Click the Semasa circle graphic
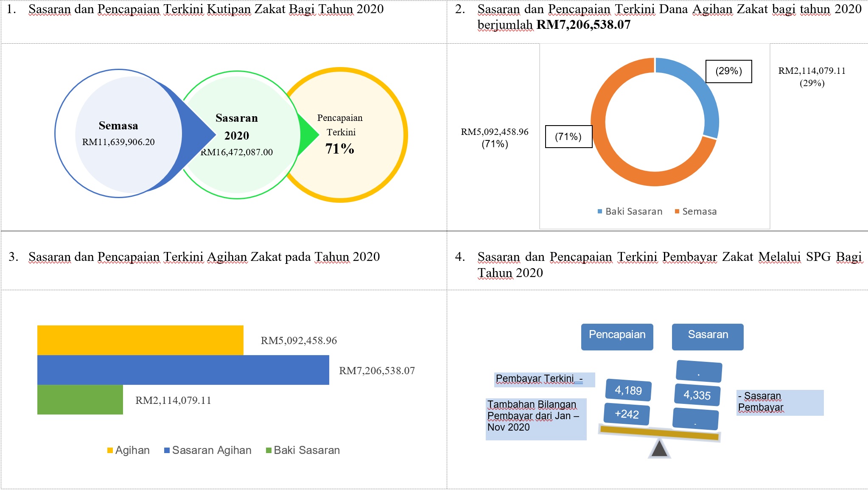This screenshot has height=490, width=868. pos(118,133)
